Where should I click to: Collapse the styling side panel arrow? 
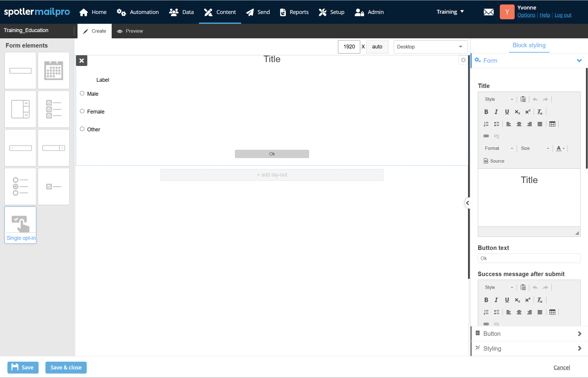click(x=467, y=203)
